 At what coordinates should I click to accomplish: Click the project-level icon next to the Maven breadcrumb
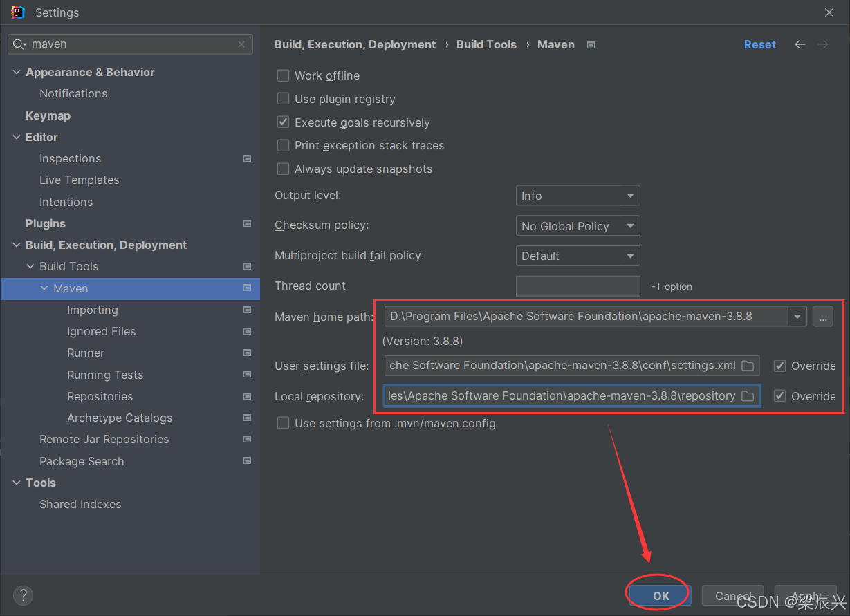[591, 45]
